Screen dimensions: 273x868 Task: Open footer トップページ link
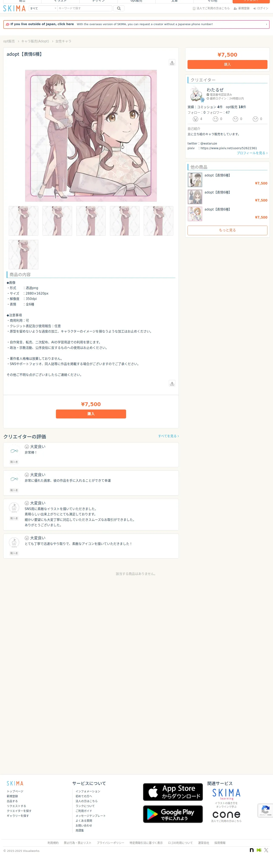pos(15,791)
